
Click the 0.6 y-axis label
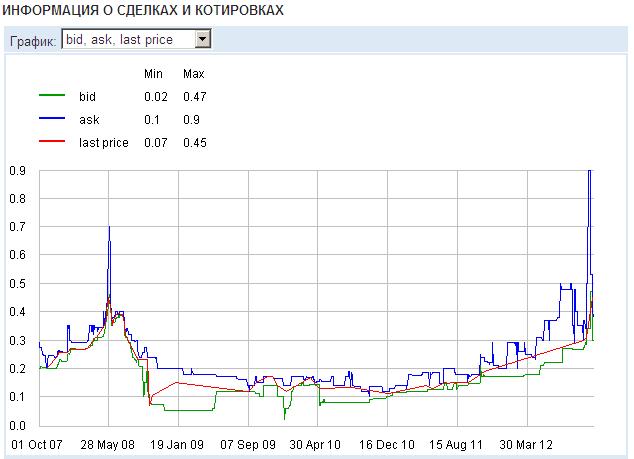coord(17,255)
